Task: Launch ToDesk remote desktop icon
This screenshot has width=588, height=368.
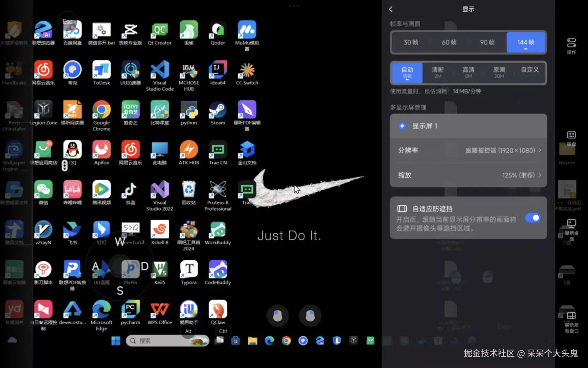Action: click(x=101, y=73)
